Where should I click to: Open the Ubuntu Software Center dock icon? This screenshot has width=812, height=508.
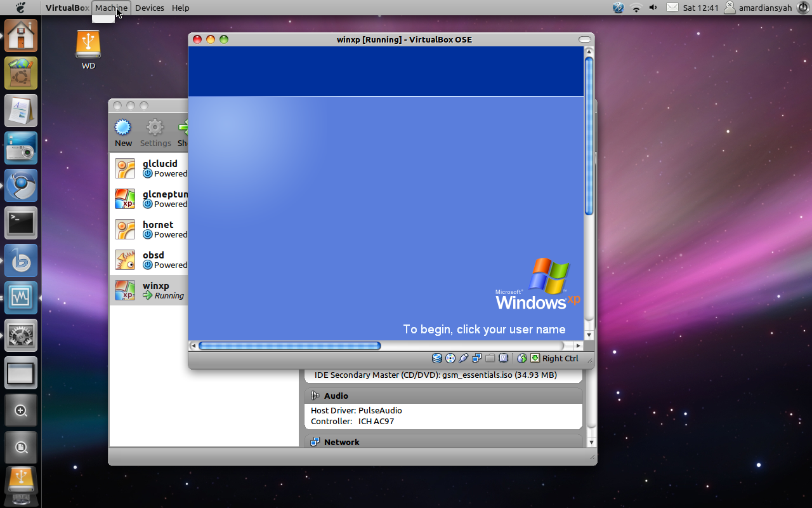(21, 73)
